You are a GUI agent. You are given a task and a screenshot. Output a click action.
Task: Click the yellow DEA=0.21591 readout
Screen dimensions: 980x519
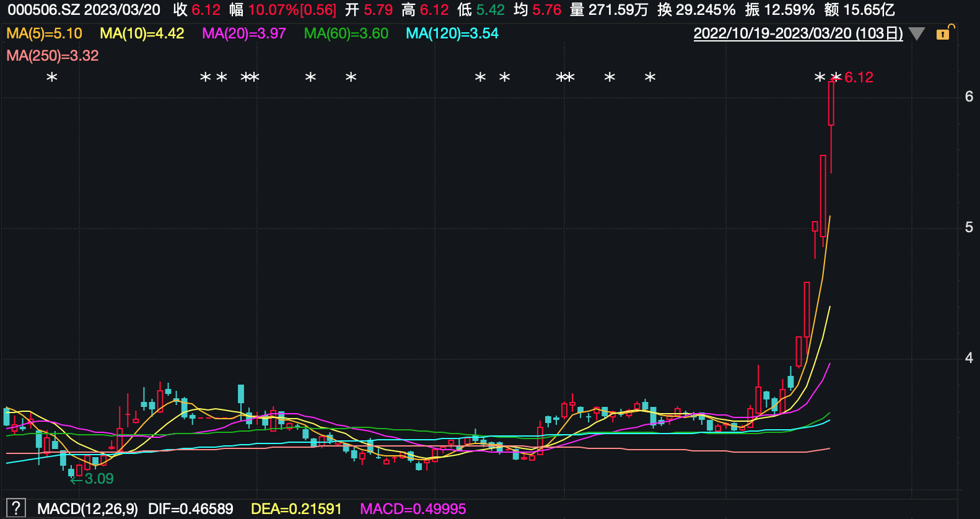click(x=296, y=508)
